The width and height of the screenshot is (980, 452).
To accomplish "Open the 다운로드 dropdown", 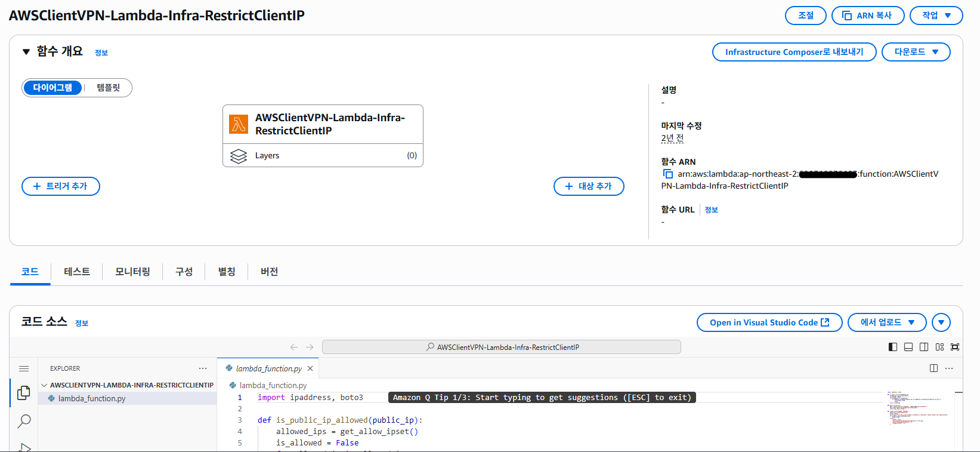I will click(x=916, y=52).
